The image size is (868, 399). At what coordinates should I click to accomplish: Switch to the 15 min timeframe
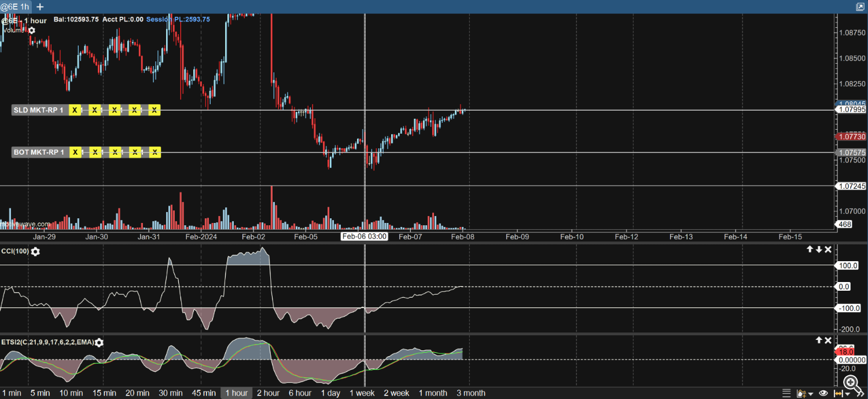pos(105,393)
